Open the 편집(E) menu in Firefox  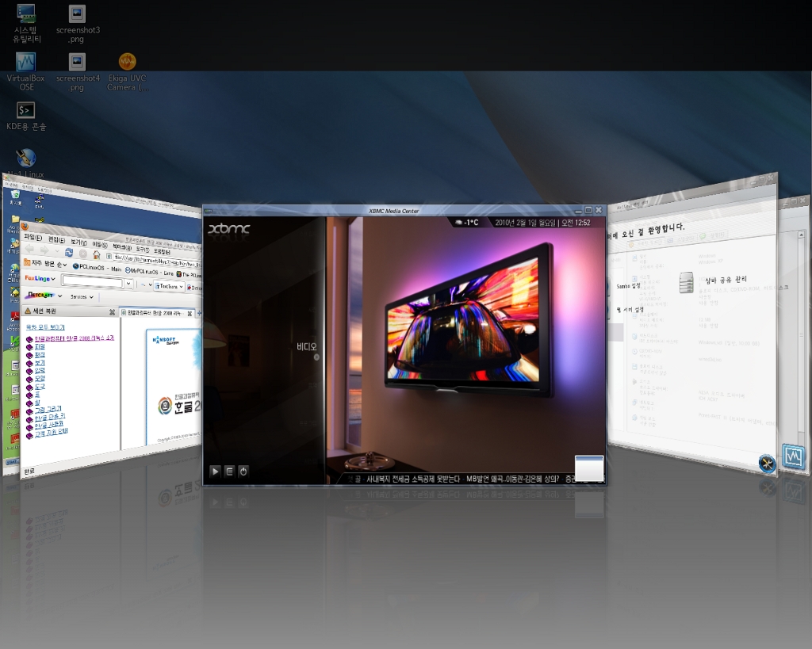(56, 239)
